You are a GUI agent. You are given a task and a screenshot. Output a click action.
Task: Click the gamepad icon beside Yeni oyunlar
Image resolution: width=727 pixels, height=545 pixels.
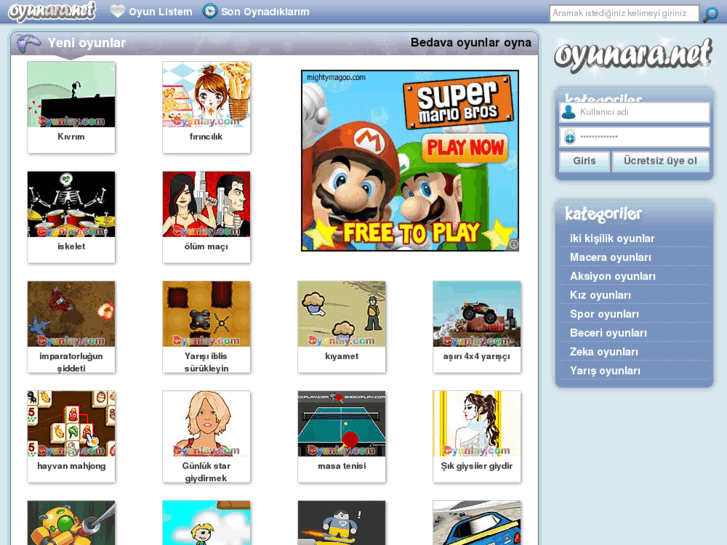28,43
